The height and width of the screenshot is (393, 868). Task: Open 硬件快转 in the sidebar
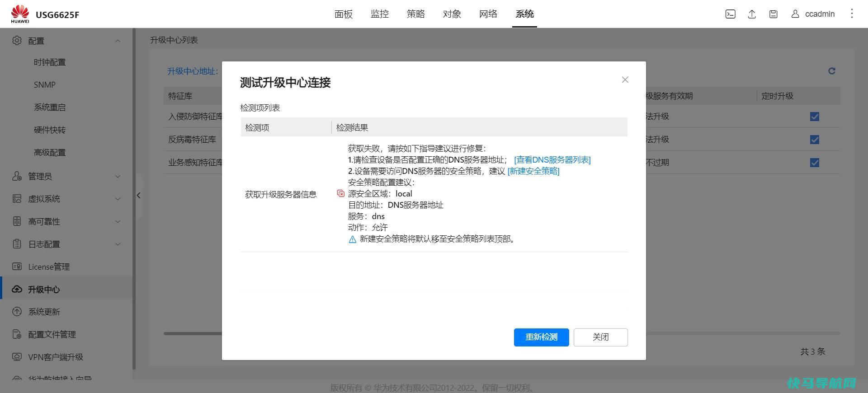[50, 130]
